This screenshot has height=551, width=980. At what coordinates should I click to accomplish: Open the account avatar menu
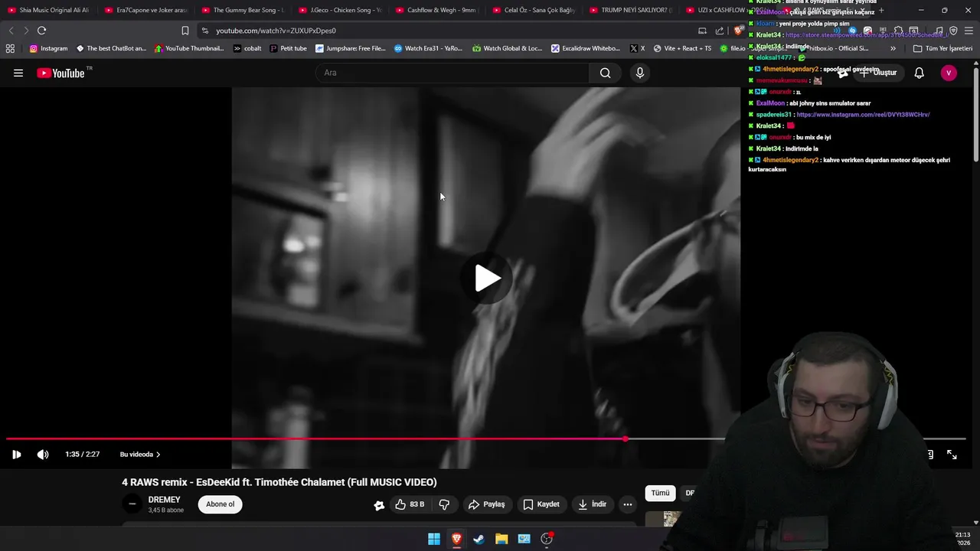tap(949, 73)
